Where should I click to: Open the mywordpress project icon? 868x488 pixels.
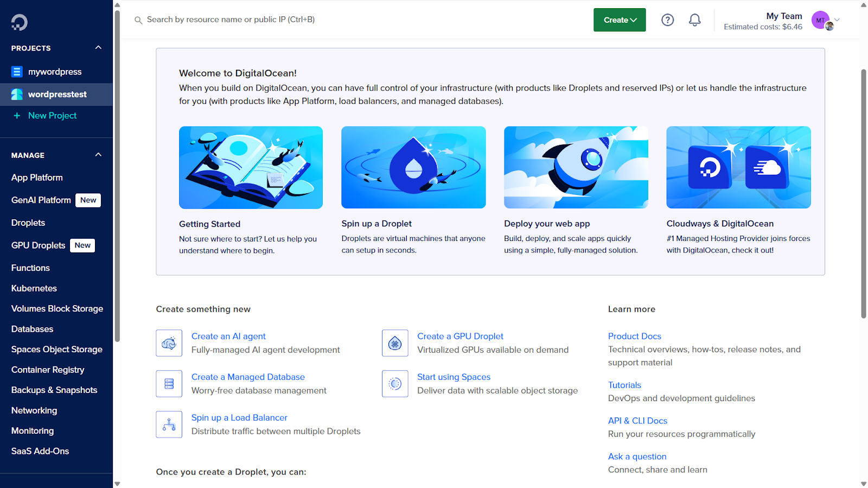17,72
